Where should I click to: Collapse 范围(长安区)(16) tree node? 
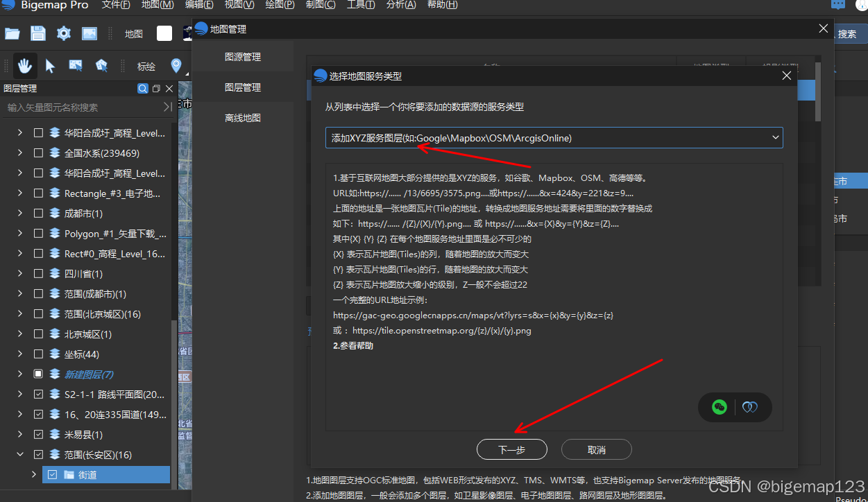[19, 455]
